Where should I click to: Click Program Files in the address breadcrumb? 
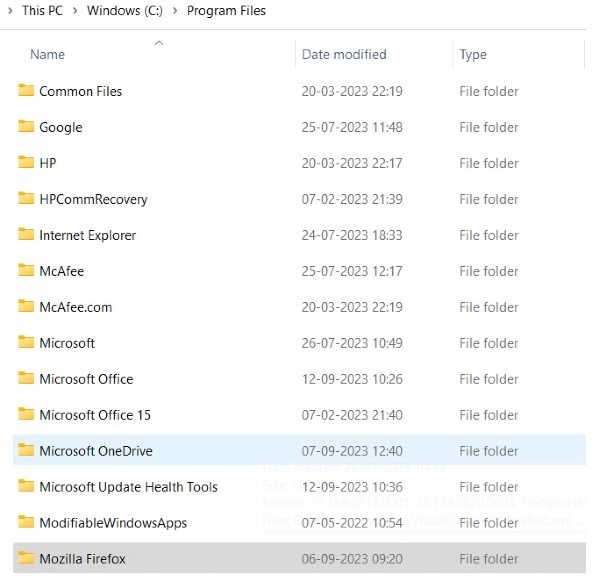coord(226,11)
